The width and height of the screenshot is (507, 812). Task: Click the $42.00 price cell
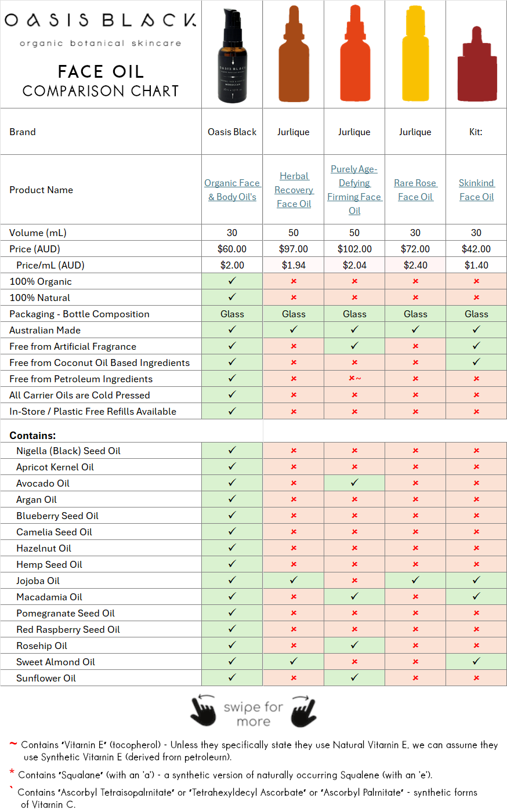(x=476, y=249)
